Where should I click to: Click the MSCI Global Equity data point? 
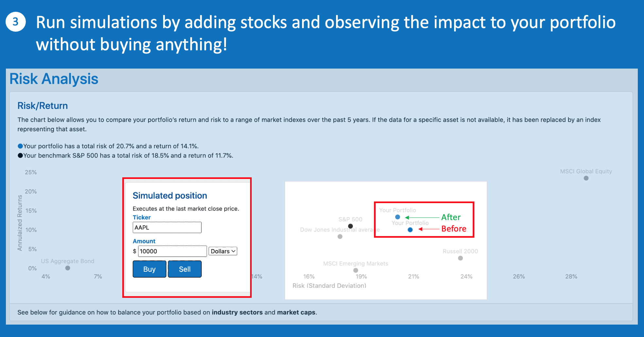pyautogui.click(x=586, y=178)
